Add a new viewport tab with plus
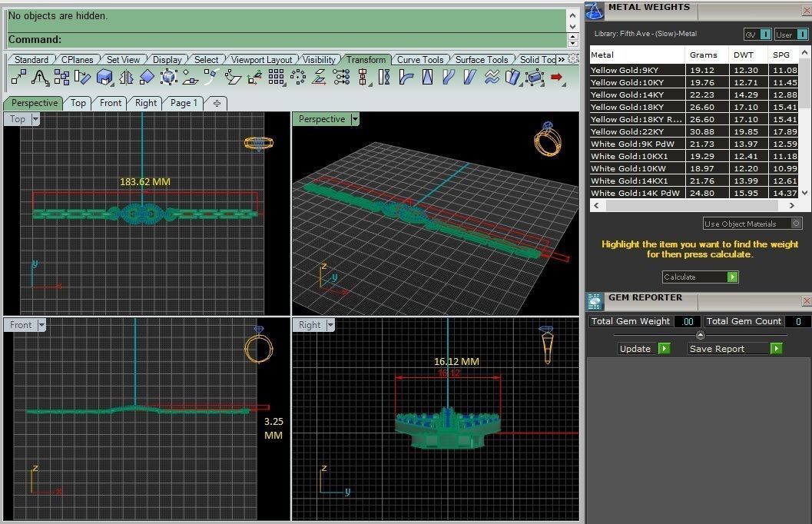The width and height of the screenshot is (812, 524). point(217,103)
